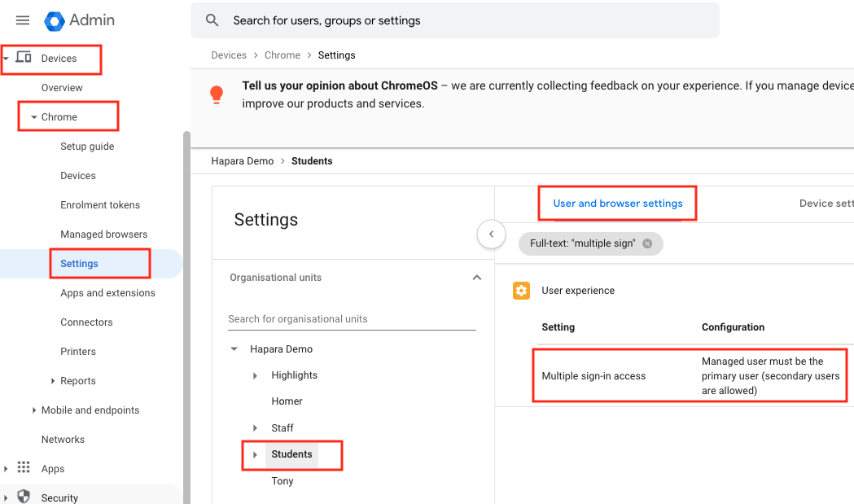This screenshot has height=504, width=854.
Task: Click the Configuration column header
Action: [x=733, y=327]
